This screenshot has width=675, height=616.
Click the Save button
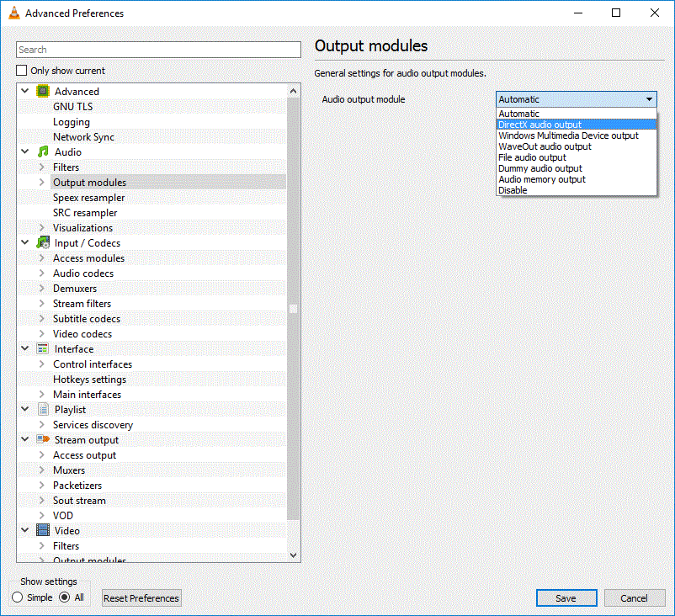pyautogui.click(x=566, y=598)
